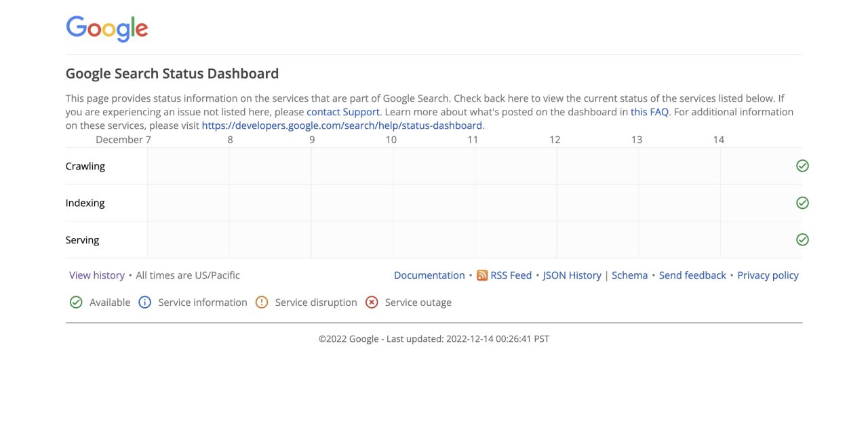Click the Service outage legend icon
Screen dimensions: 868x434
[371, 302]
